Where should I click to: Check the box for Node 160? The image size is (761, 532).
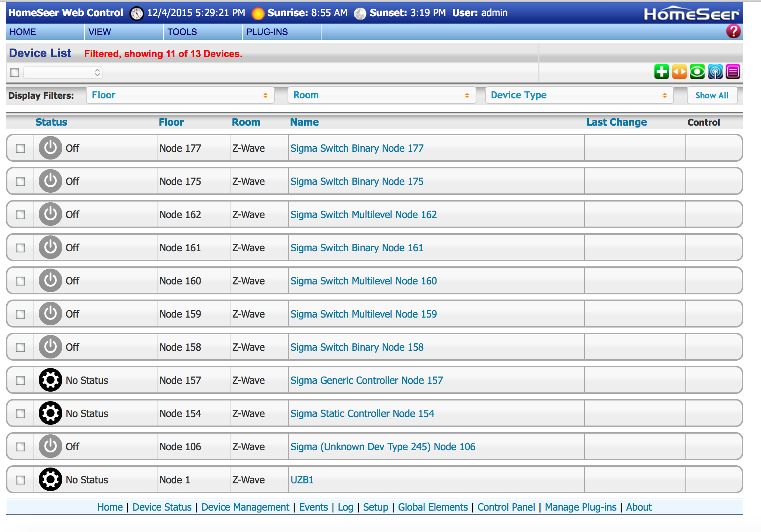coord(20,281)
